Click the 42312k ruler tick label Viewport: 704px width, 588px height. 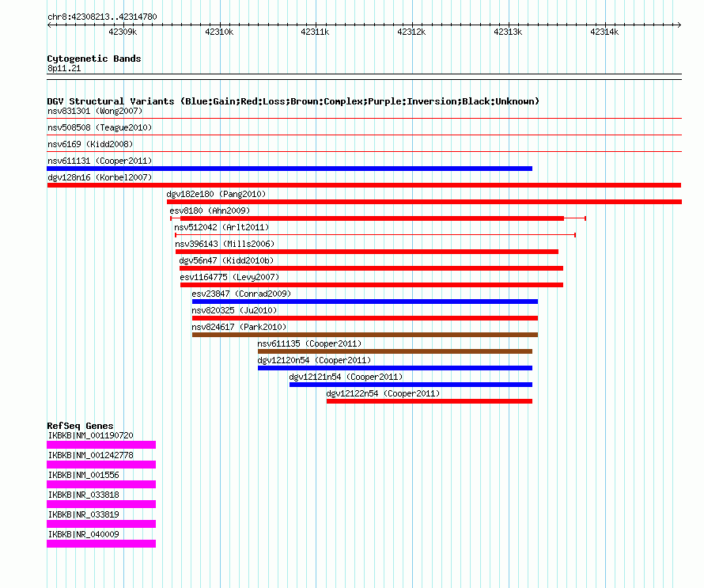point(411,32)
